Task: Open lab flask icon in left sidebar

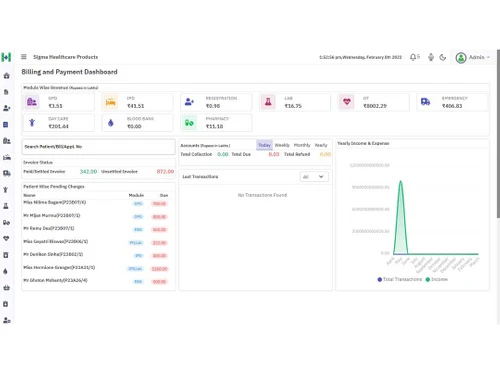Action: coord(6,206)
